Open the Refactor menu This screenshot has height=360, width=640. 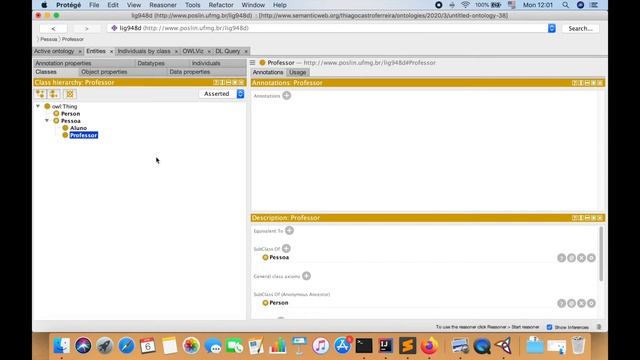pos(221,5)
